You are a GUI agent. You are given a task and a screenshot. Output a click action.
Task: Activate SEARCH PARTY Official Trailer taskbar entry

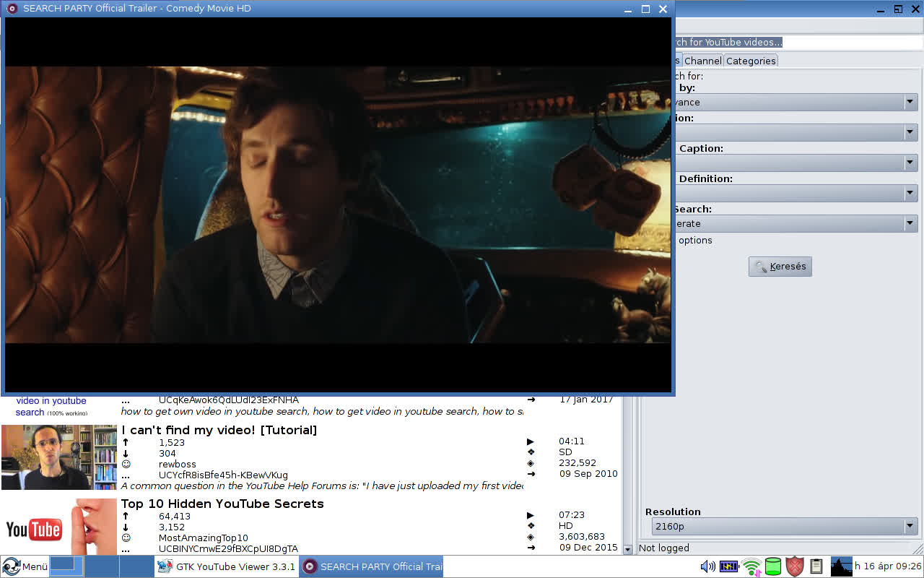tap(371, 566)
